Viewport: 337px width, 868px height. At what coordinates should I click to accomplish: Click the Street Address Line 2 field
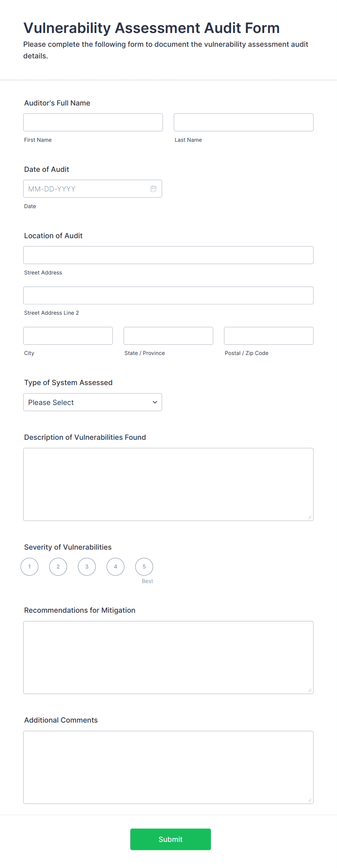point(168,295)
